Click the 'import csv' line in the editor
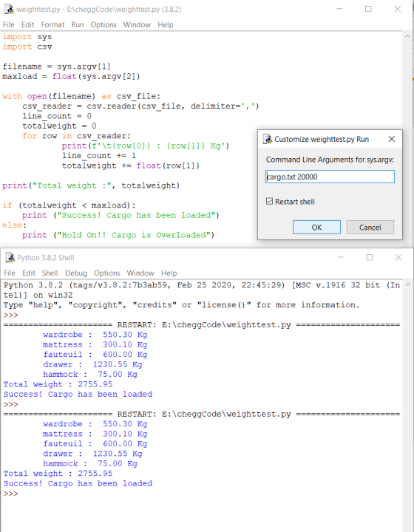The width and height of the screenshot is (414, 532). coord(27,47)
